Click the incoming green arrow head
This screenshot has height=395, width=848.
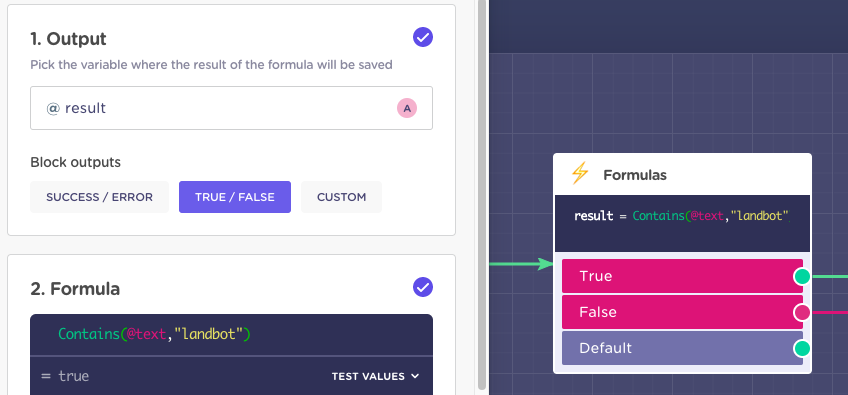544,264
